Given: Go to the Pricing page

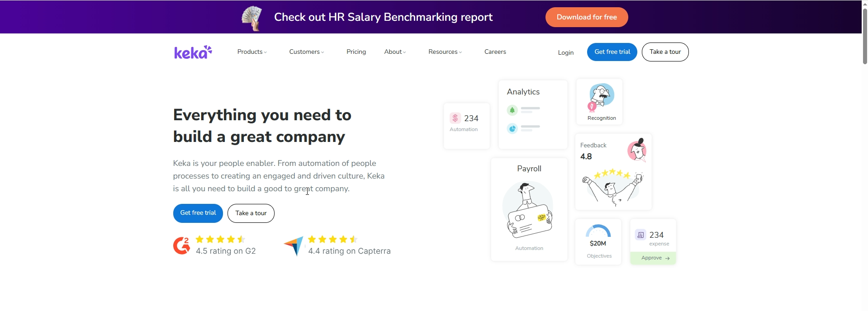Looking at the screenshot, I should click(356, 52).
